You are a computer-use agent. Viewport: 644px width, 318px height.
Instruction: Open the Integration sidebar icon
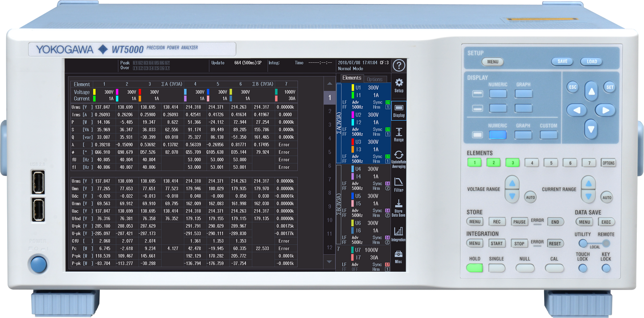pyautogui.click(x=399, y=234)
